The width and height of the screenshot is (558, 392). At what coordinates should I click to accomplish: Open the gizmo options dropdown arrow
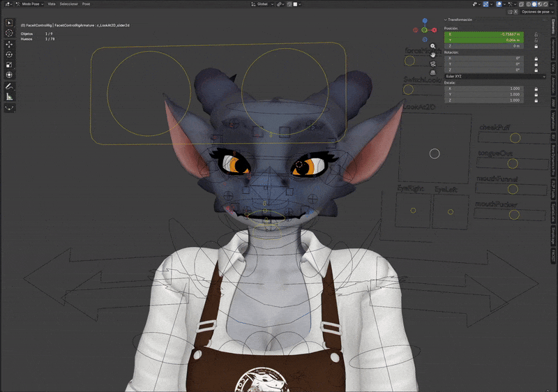[491, 4]
